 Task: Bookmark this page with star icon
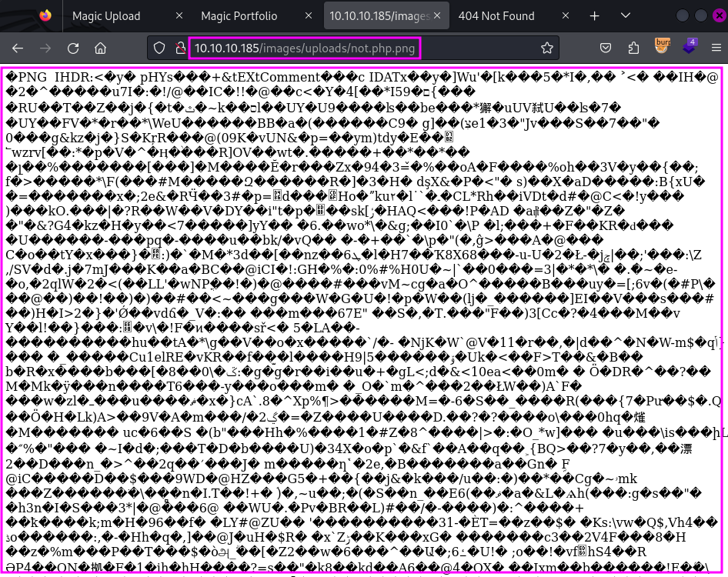[x=547, y=48]
